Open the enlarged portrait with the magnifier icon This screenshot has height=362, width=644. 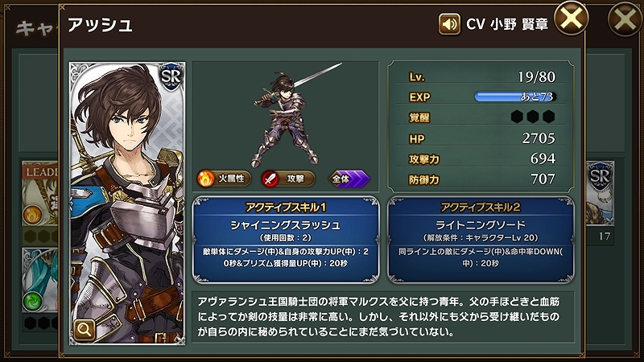[x=85, y=330]
